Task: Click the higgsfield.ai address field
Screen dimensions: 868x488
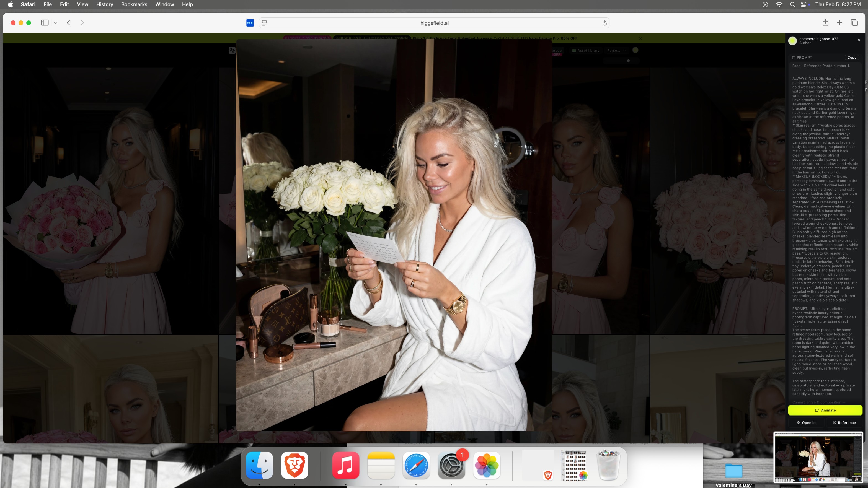Action: (x=434, y=23)
